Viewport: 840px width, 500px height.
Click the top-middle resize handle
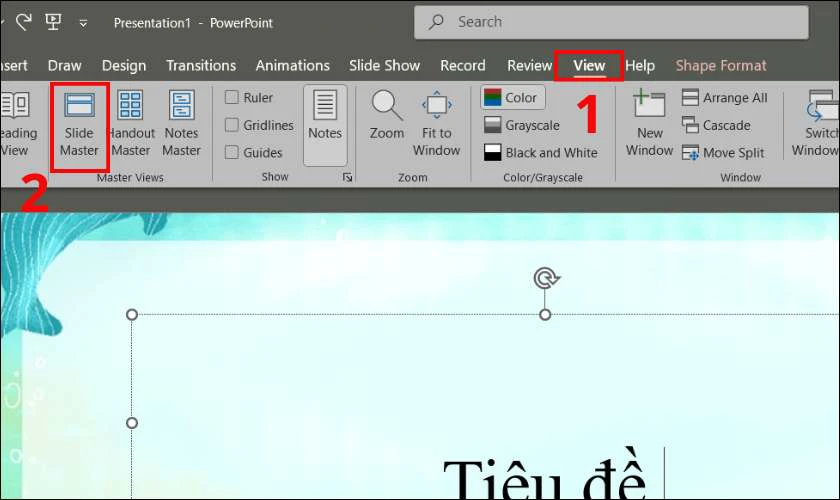[x=545, y=315]
